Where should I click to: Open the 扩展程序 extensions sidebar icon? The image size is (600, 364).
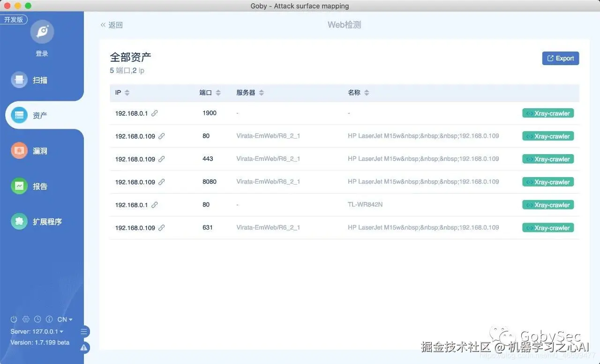[x=19, y=221]
